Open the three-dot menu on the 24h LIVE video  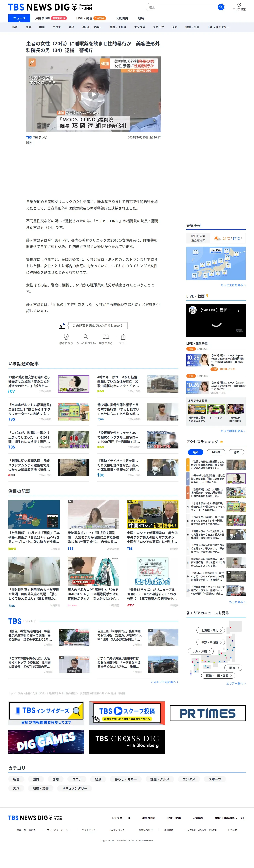click(238, 310)
